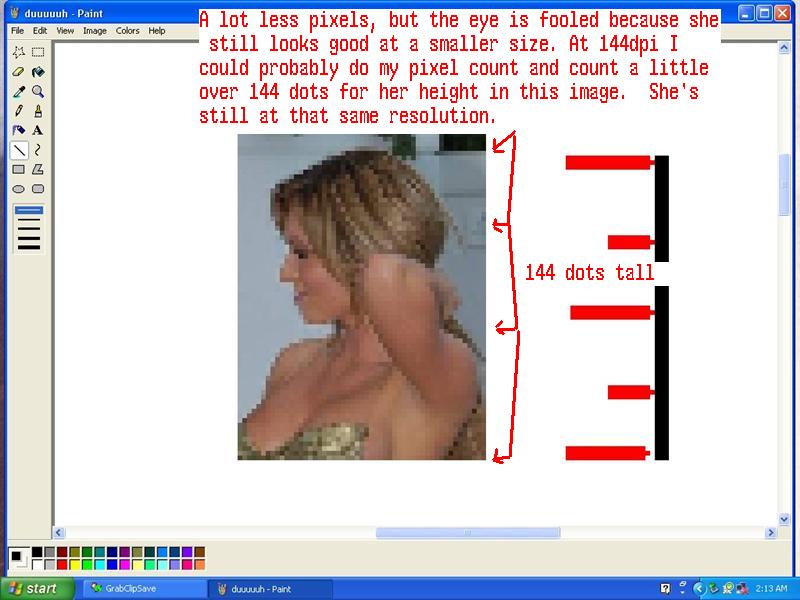Pick the light gray palette swatch
800x600 pixels.
[49, 564]
